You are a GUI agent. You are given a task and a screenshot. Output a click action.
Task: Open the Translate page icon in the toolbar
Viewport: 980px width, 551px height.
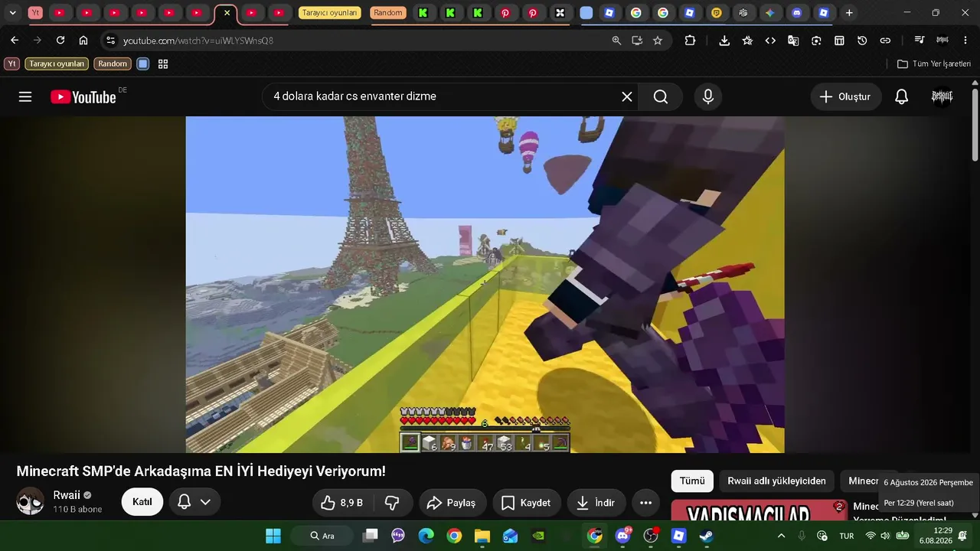pyautogui.click(x=793, y=41)
